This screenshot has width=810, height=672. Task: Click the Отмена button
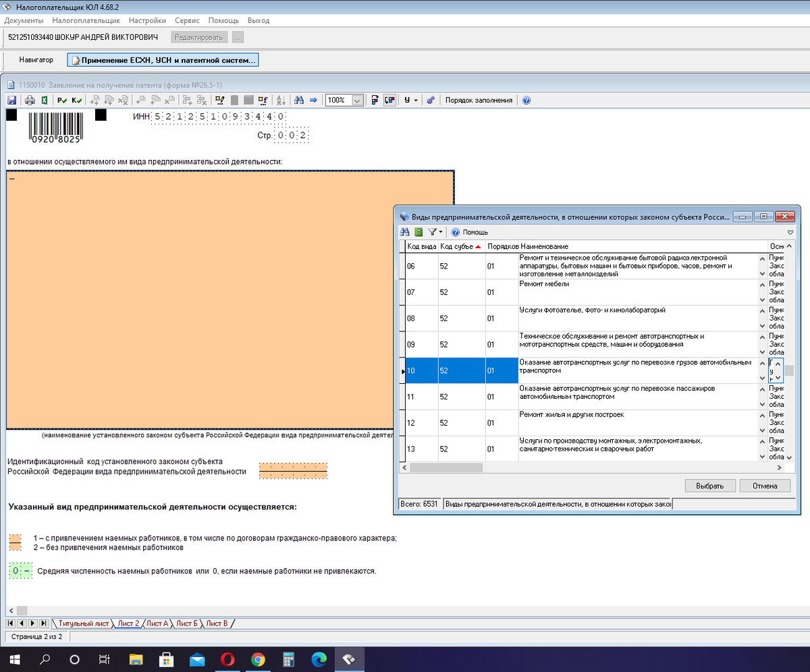coord(765,486)
